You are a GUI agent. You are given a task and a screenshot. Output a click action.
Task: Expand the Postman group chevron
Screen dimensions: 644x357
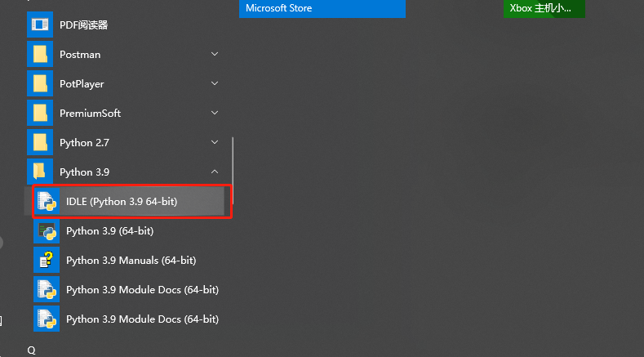pyautogui.click(x=215, y=54)
